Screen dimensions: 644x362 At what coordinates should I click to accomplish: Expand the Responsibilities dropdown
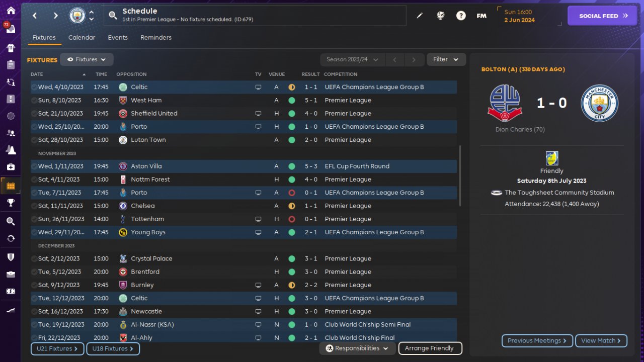click(x=357, y=348)
